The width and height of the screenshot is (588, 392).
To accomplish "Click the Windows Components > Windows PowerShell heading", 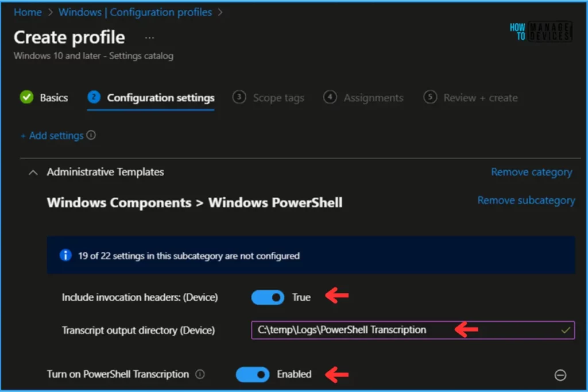I will pyautogui.click(x=195, y=203).
